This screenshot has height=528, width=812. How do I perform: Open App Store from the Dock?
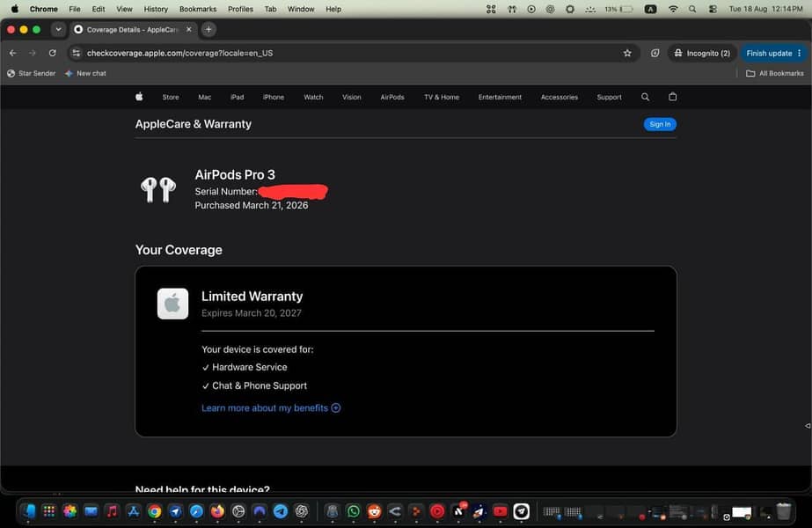(x=133, y=511)
